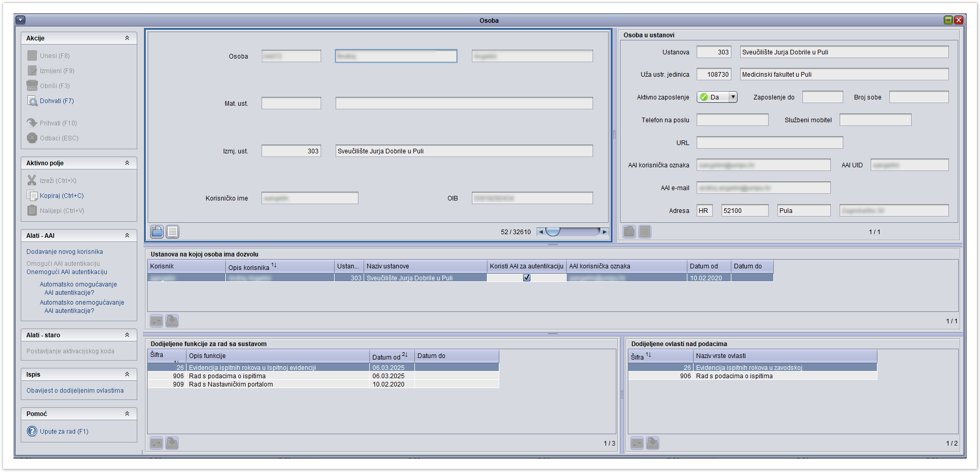980x472 pixels.
Task: Open Obavijest o dodijeljenim ovlastima link
Action: (75, 391)
